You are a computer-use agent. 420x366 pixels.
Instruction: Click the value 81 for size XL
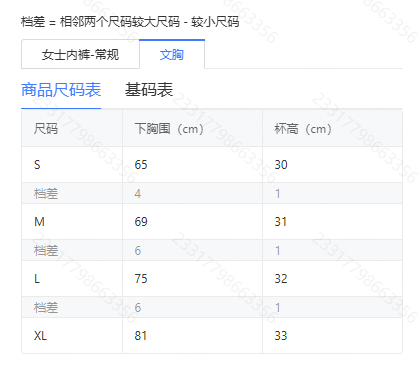point(141,336)
